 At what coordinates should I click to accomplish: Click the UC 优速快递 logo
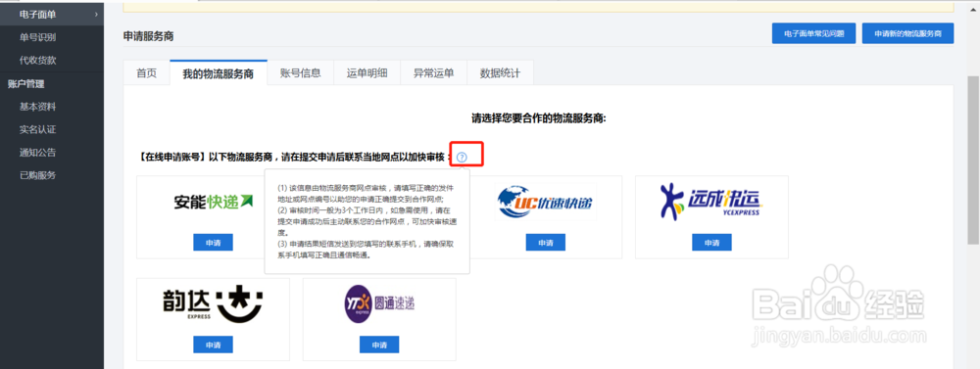click(x=546, y=202)
